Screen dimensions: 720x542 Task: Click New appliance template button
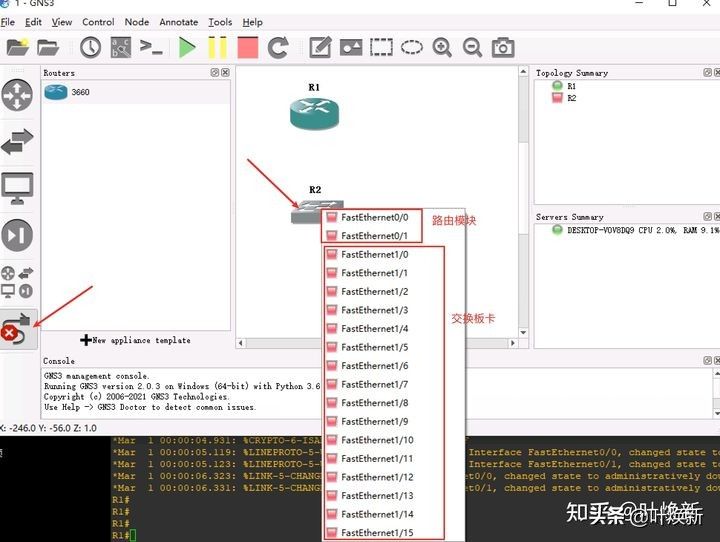tap(135, 340)
